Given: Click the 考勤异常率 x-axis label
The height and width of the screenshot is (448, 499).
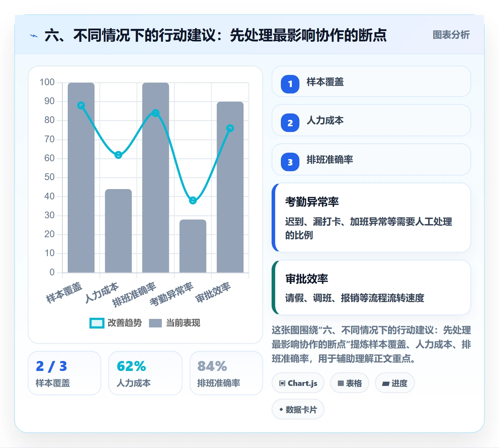Looking at the screenshot, I should (172, 294).
